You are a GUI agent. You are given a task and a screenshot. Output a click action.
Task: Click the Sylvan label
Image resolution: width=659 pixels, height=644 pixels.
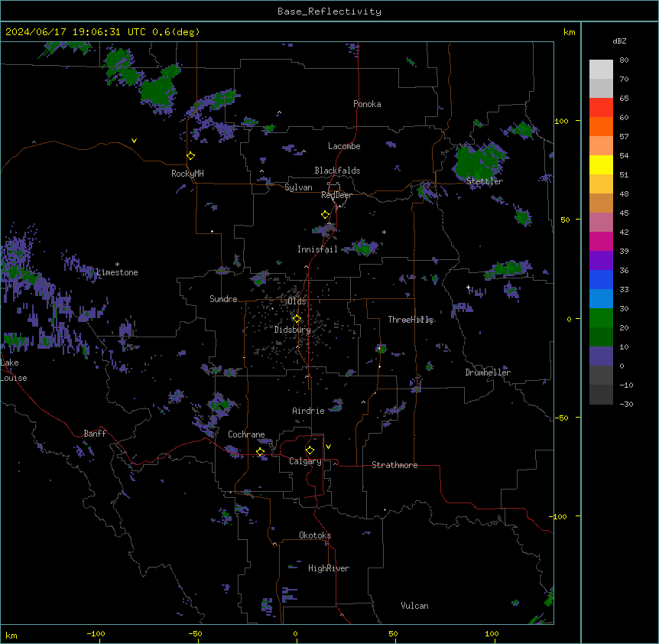298,187
